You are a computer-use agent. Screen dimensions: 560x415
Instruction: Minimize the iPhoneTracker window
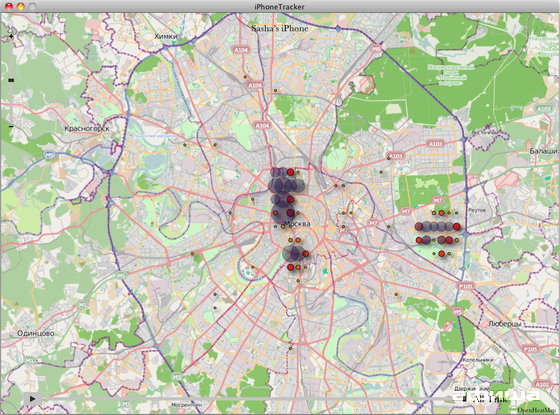[x=21, y=6]
